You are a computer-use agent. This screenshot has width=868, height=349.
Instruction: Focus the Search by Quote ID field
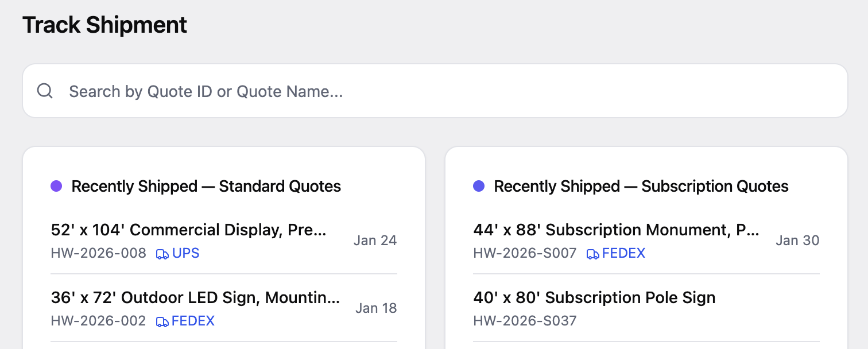(x=435, y=91)
